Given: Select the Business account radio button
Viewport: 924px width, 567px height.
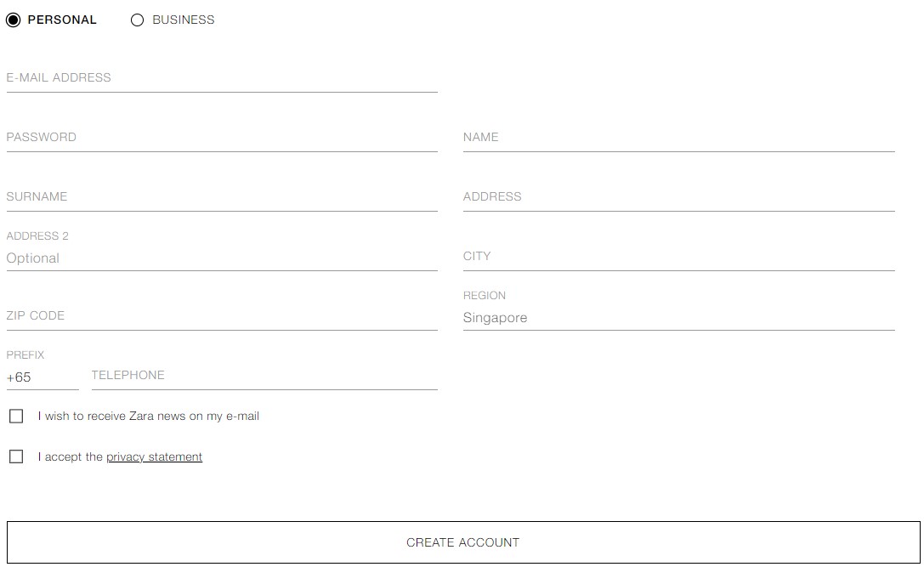Looking at the screenshot, I should [x=138, y=20].
